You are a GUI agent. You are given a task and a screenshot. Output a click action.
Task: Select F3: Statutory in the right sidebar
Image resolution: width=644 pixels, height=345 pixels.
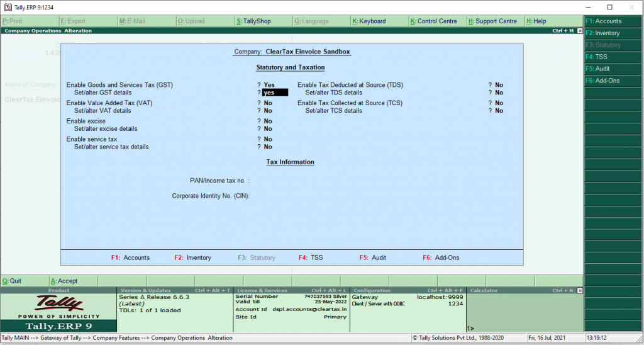(614, 45)
